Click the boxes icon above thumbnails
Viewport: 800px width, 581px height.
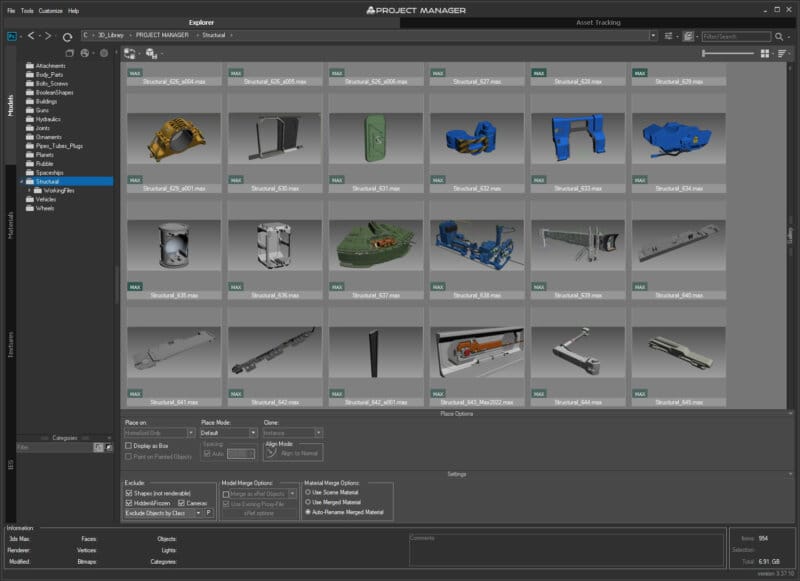[x=151, y=54]
